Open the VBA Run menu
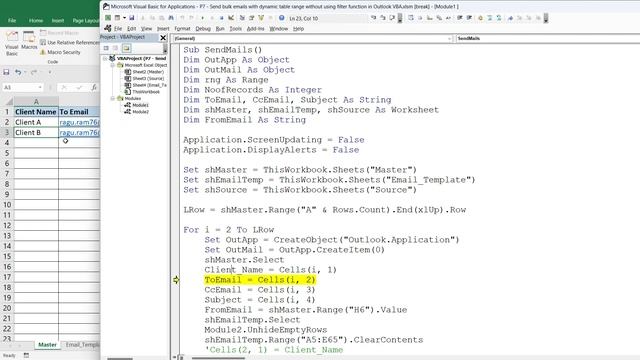This screenshot has height=360, width=640. (220, 29)
